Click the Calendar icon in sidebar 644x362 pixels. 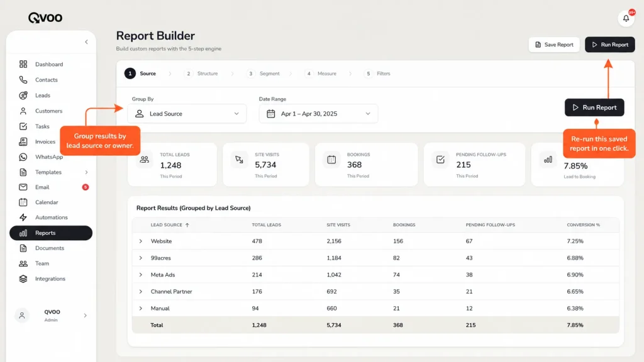(x=23, y=202)
